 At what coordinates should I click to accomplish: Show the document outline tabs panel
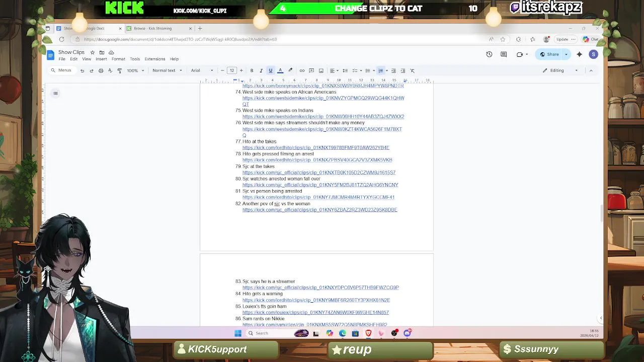pos(55,93)
